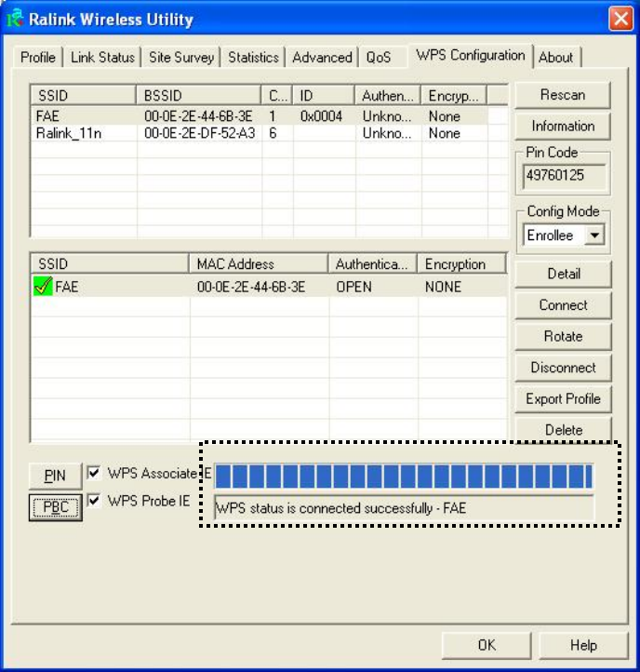
Task: Click the SSID column header in top list
Action: pos(84,95)
